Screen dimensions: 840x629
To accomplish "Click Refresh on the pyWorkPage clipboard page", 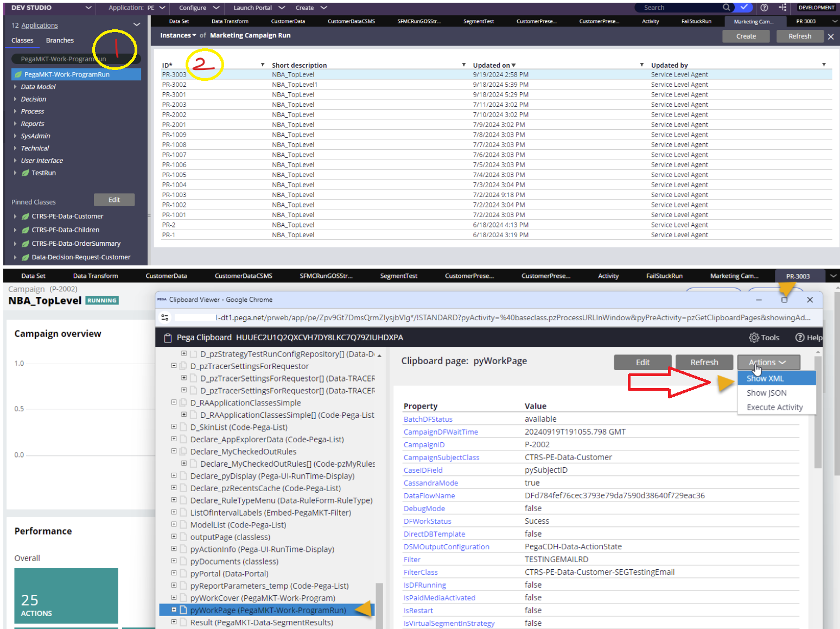I will coord(704,363).
